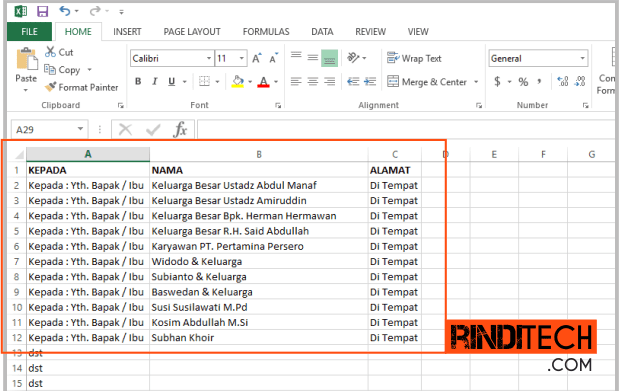619x391 pixels.
Task: Confirm entry with check mark icon
Action: click(153, 130)
